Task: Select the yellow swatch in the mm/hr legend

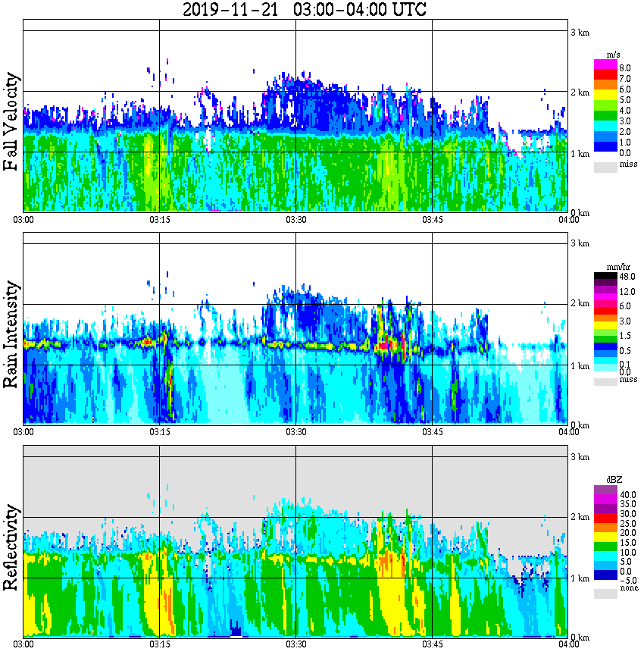Action: coord(605,325)
